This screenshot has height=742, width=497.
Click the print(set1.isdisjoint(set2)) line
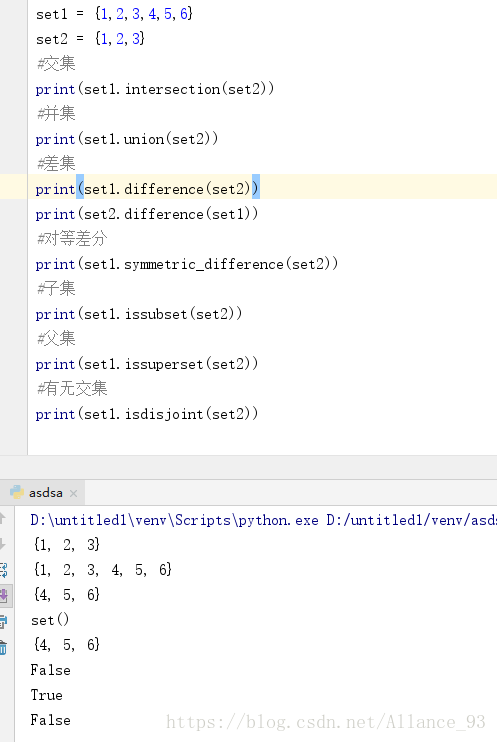pyautogui.click(x=147, y=414)
